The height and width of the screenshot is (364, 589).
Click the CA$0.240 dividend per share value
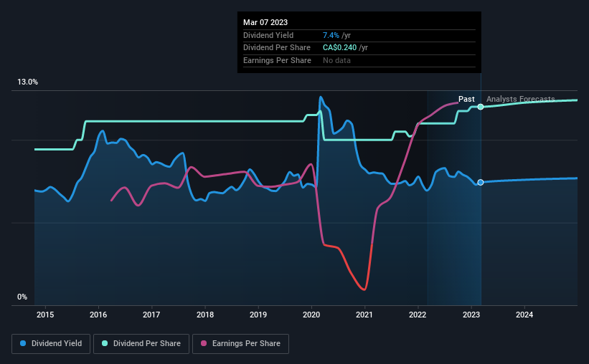pyautogui.click(x=339, y=48)
